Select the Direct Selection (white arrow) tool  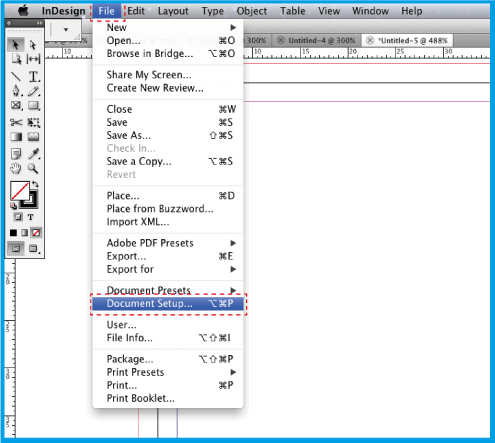pos(33,45)
